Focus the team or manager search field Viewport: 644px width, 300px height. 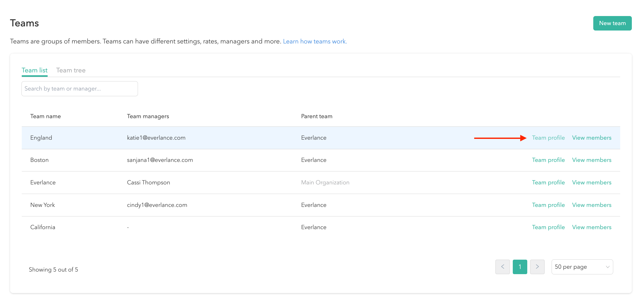[x=79, y=89]
